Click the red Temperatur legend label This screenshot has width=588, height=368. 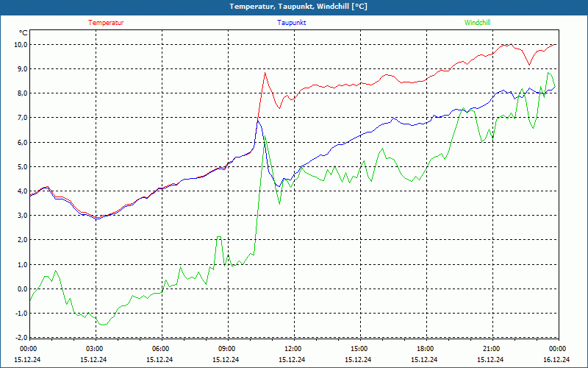coord(106,23)
